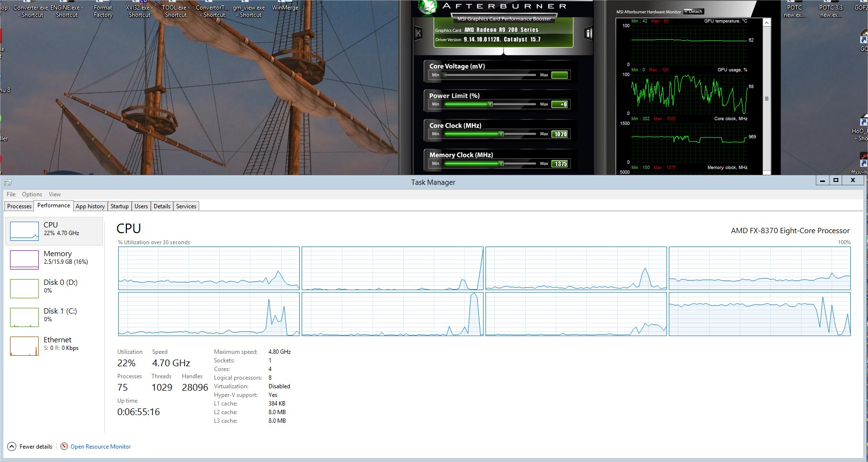Open the ENGINE.exe shortcut on the desktop

coord(67,10)
